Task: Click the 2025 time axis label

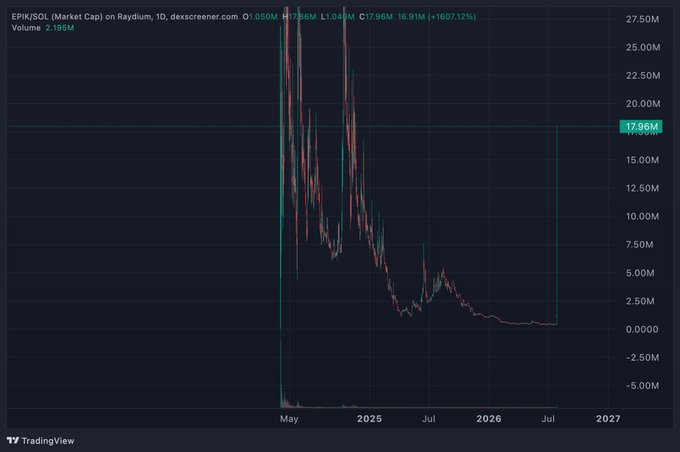Action: click(369, 419)
